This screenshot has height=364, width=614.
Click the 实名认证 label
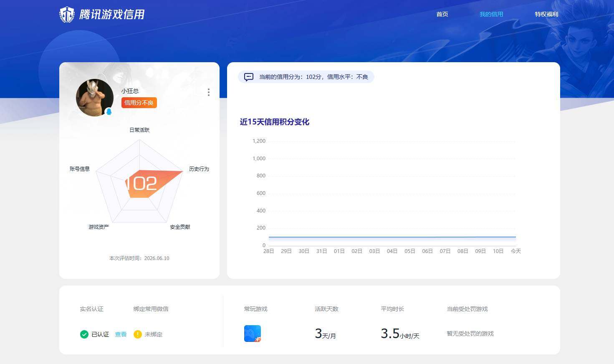pyautogui.click(x=91, y=309)
